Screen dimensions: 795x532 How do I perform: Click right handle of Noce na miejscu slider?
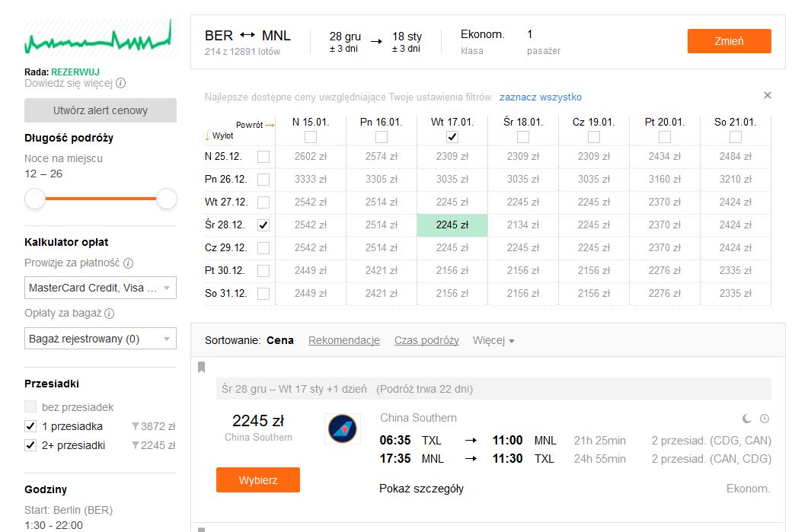[167, 199]
